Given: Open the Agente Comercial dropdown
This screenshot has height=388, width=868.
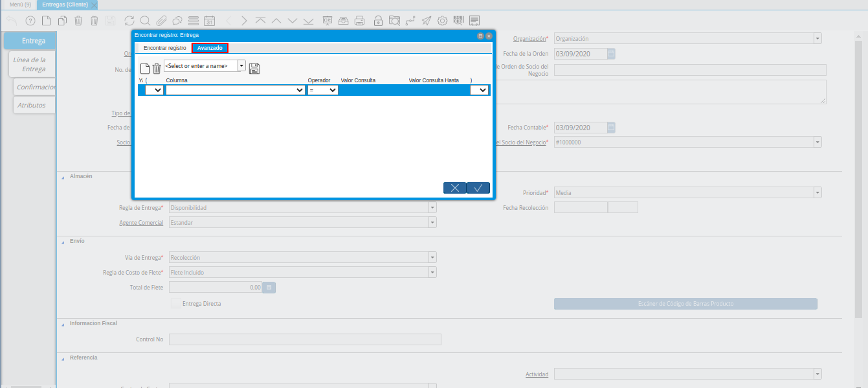Looking at the screenshot, I should pos(432,222).
